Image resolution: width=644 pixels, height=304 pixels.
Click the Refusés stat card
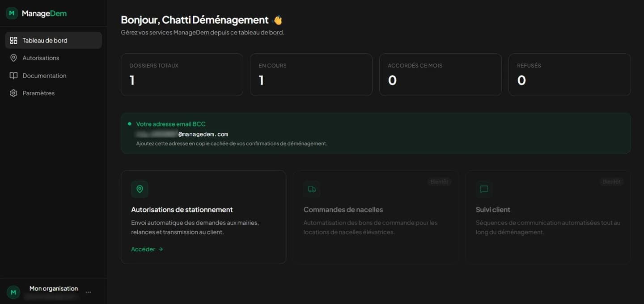coord(570,75)
